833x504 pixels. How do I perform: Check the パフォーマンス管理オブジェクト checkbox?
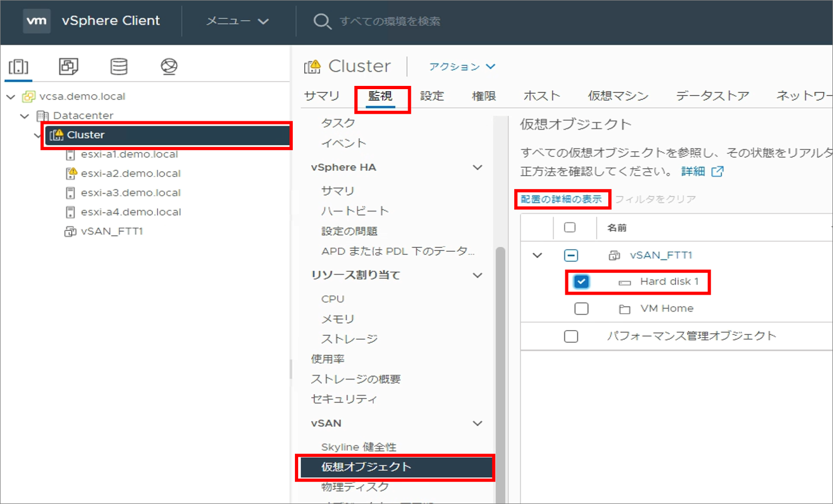(571, 336)
